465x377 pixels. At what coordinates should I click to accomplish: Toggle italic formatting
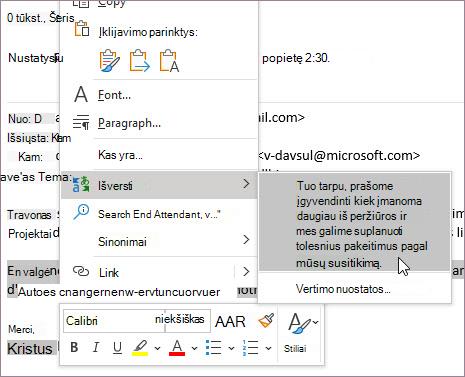pyautogui.click(x=96, y=347)
